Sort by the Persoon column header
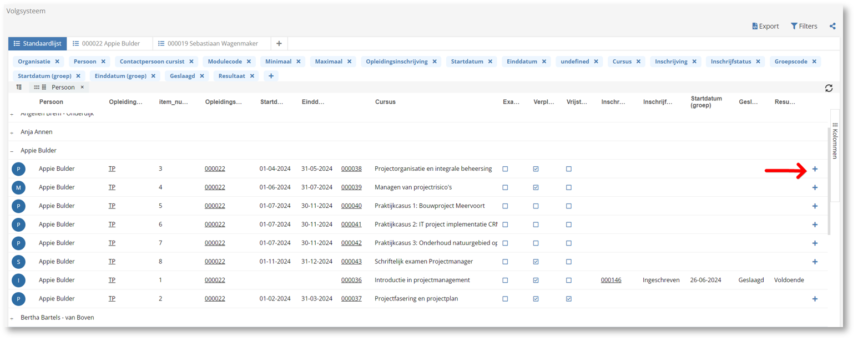 [51, 102]
